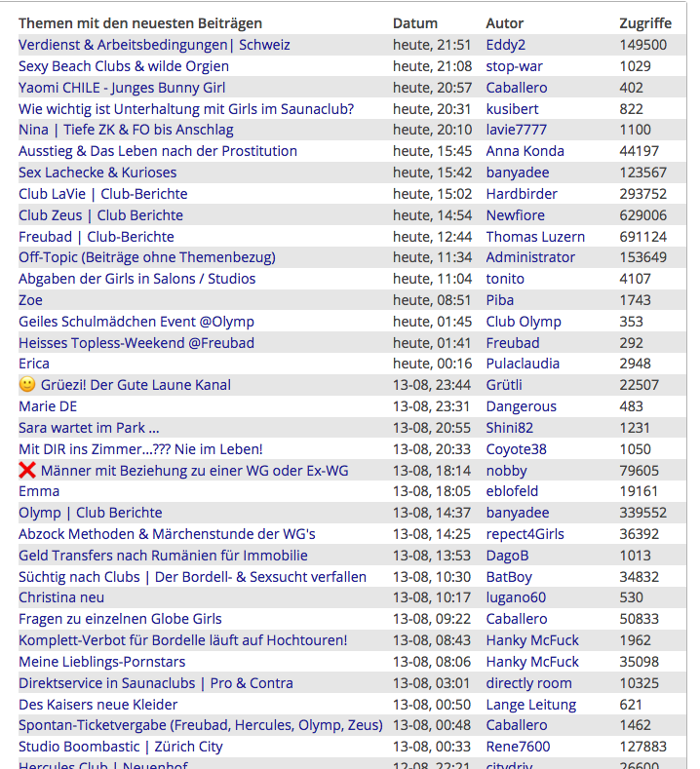
Task: Open 'Fragen zu einzelnen Globe Girls' thread
Action: click(x=120, y=619)
